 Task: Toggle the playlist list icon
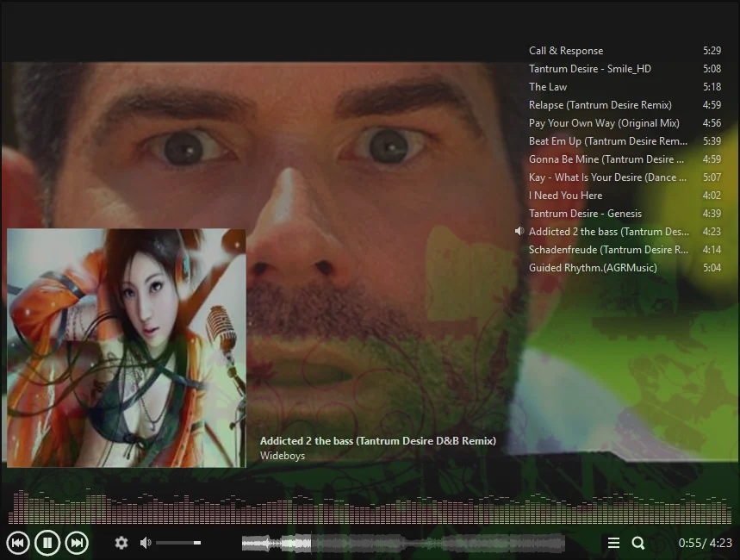point(613,543)
